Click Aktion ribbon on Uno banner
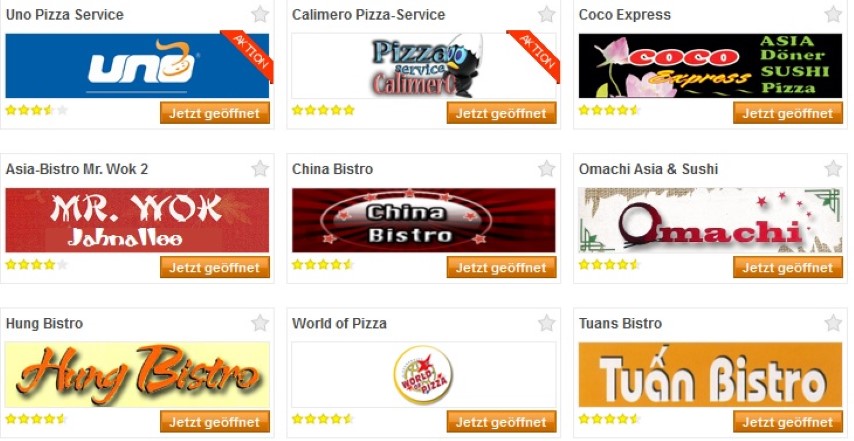 (251, 53)
